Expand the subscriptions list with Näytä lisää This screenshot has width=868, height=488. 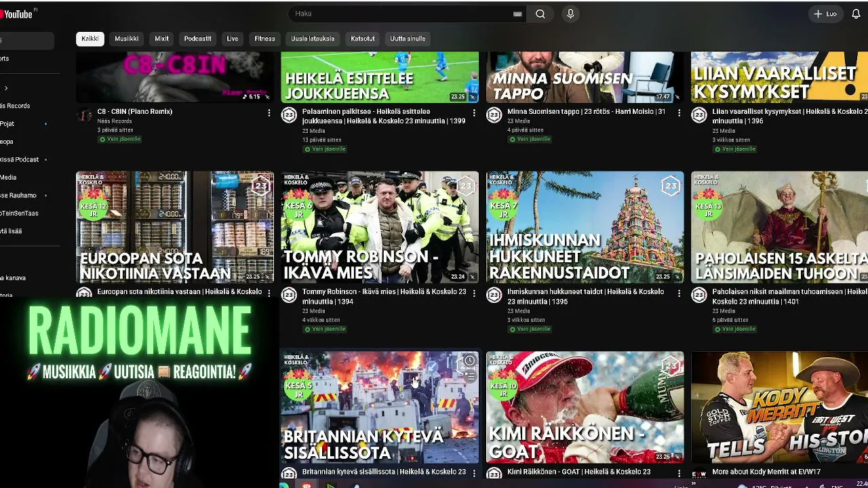point(12,231)
